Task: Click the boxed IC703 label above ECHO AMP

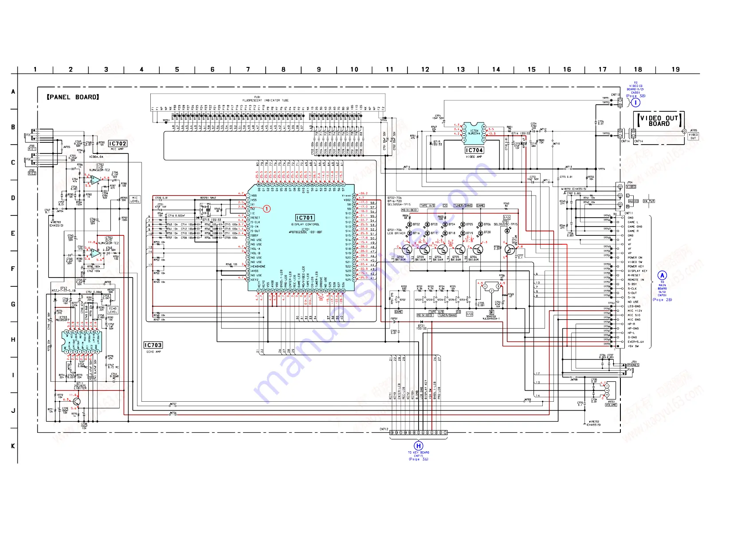Action: (x=153, y=345)
